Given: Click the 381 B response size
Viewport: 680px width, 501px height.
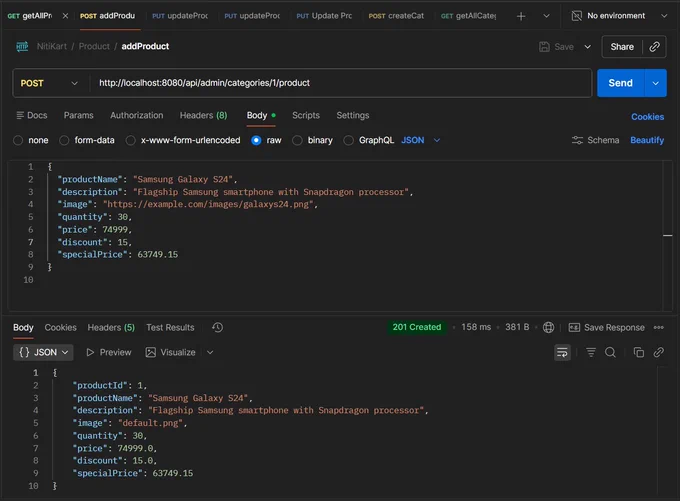Looking at the screenshot, I should click(x=517, y=327).
